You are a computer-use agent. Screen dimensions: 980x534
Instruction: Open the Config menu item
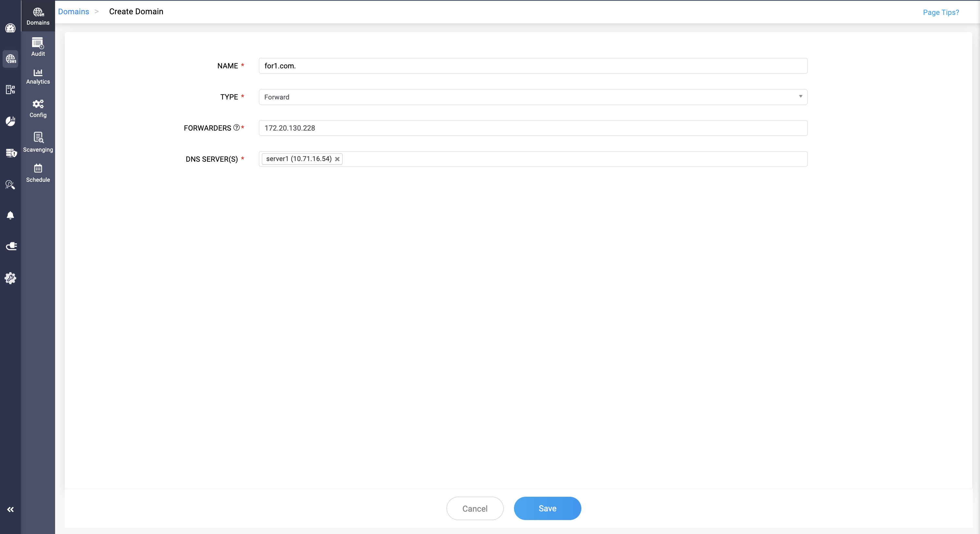(38, 109)
